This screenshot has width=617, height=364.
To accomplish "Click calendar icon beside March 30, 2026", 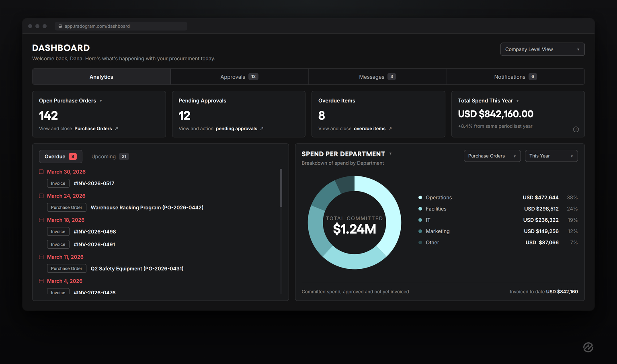I will 41,172.
